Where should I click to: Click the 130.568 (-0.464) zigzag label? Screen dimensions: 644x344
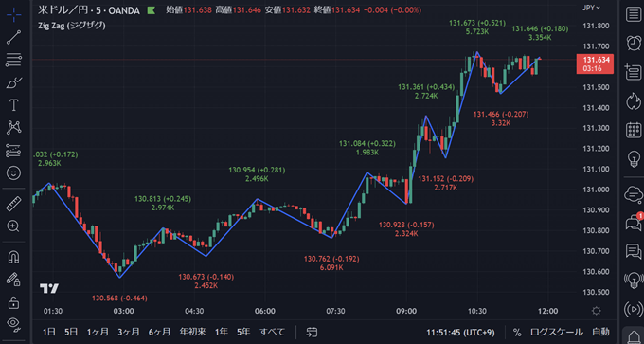point(119,298)
